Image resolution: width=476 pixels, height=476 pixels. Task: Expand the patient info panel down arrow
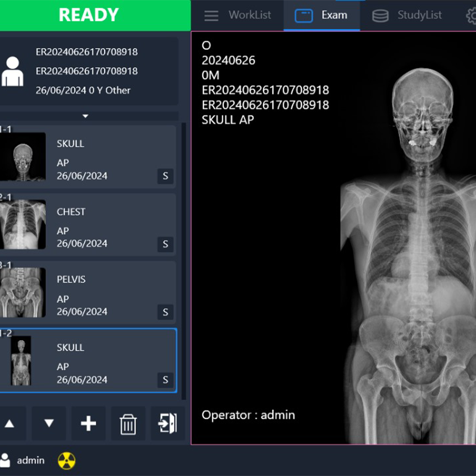[86, 116]
